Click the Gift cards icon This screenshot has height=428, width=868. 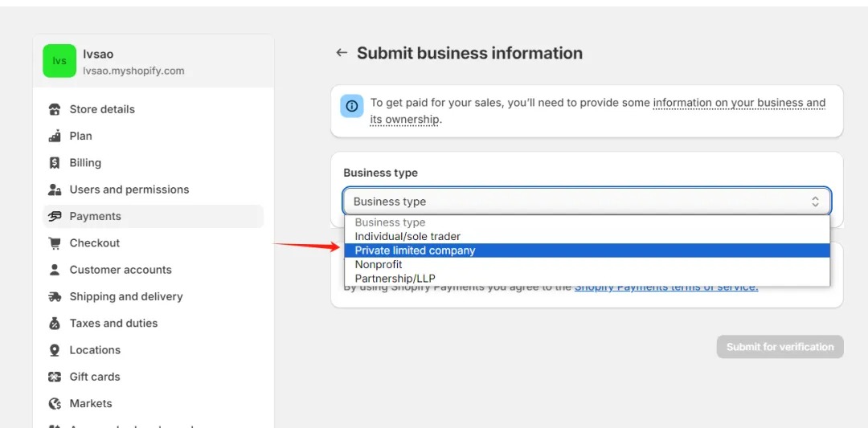tap(55, 377)
